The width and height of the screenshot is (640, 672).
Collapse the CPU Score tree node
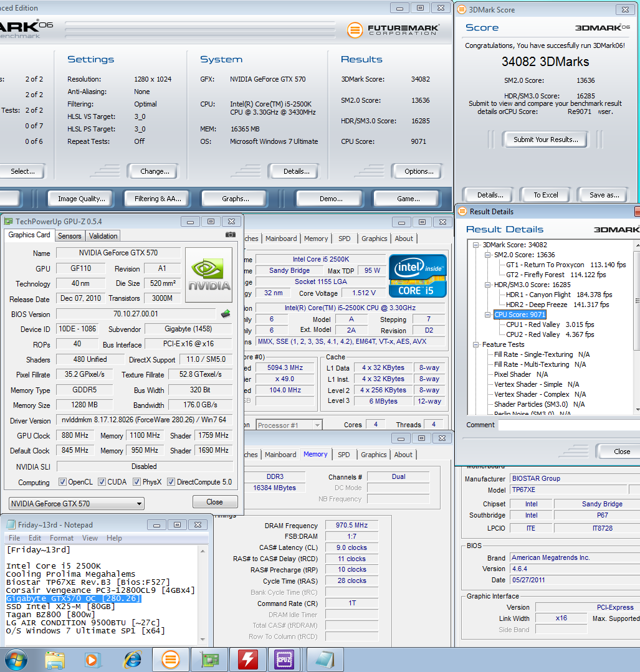pos(487,315)
